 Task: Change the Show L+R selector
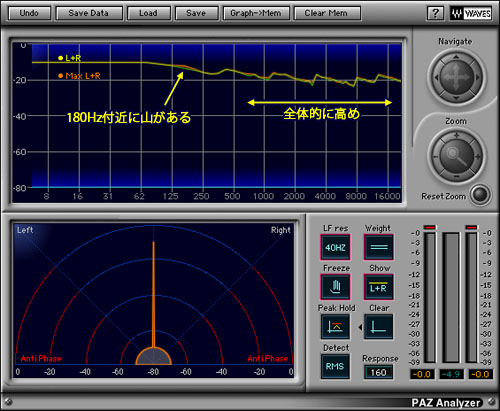click(379, 287)
